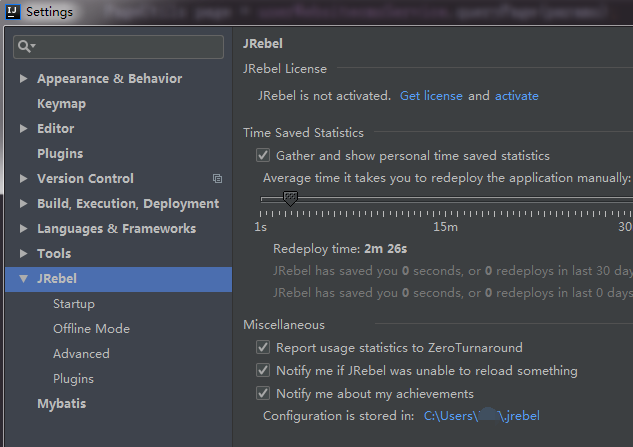Viewport: 633px width, 447px height.
Task: Toggle Gather and show personal statistics checkbox
Action: pos(263,156)
